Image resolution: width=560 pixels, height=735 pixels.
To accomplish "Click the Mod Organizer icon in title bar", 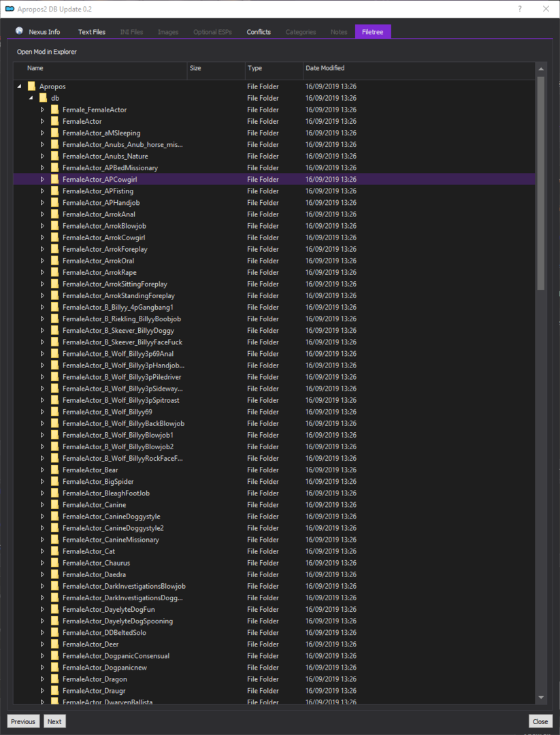I will 10,9.
